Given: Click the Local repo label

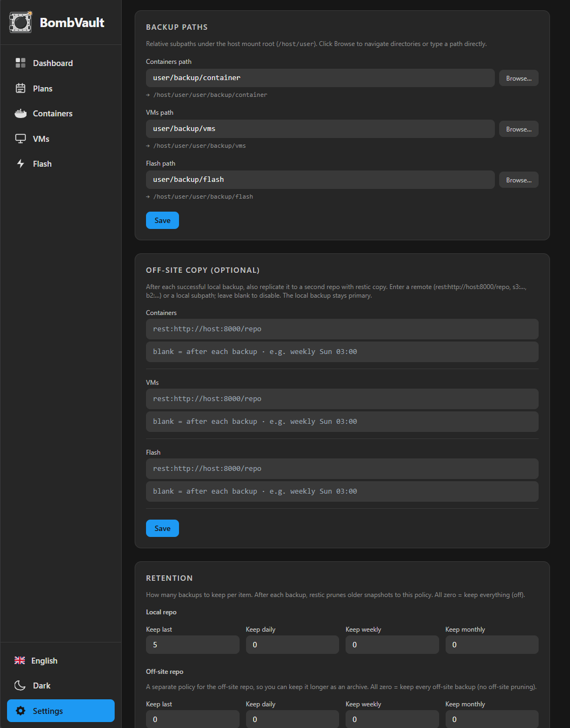Looking at the screenshot, I should click(161, 612).
